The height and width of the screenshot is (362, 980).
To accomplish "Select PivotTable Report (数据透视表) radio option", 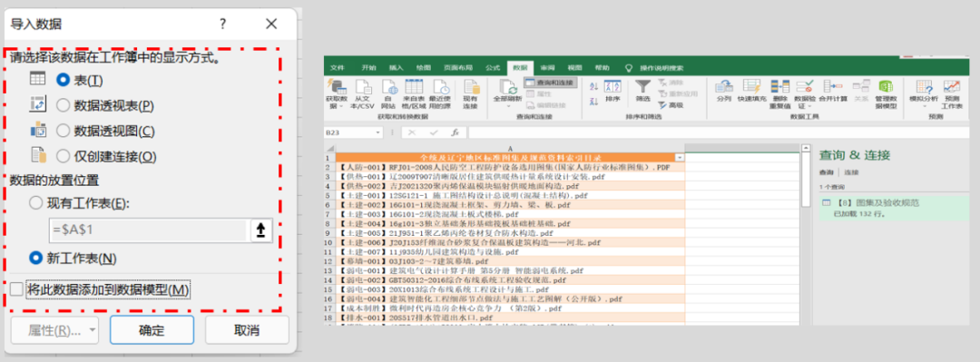I will pos(63,105).
